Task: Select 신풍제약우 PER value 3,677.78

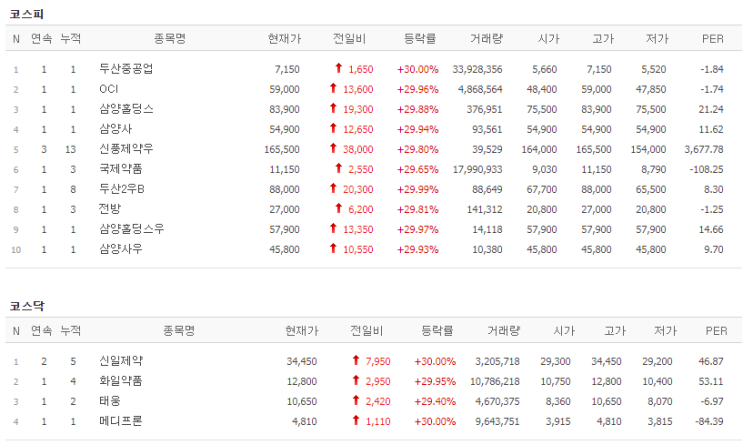Action: point(704,149)
